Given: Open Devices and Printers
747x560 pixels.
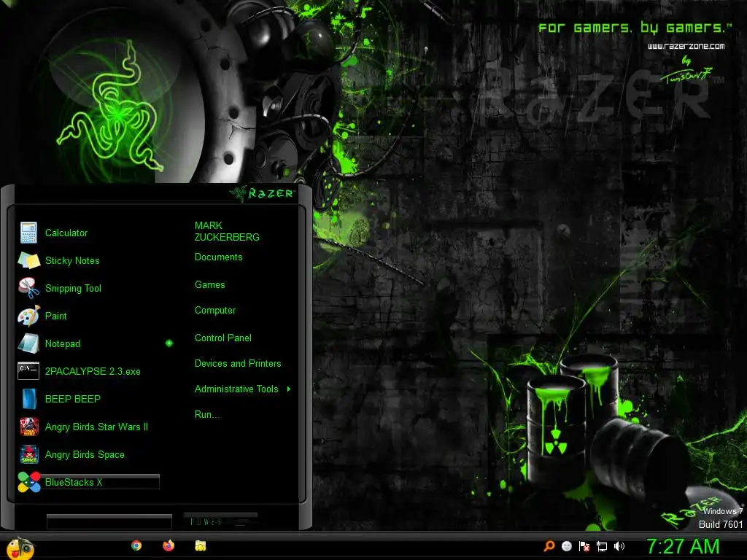Looking at the screenshot, I should point(238,363).
